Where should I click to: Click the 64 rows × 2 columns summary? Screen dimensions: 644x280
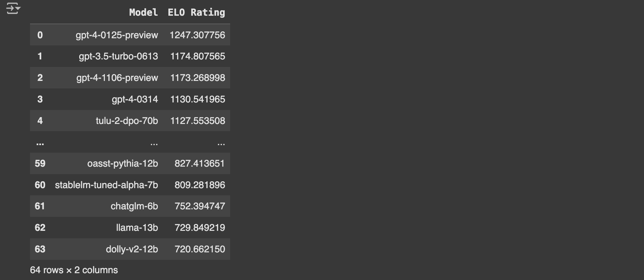coord(74,270)
